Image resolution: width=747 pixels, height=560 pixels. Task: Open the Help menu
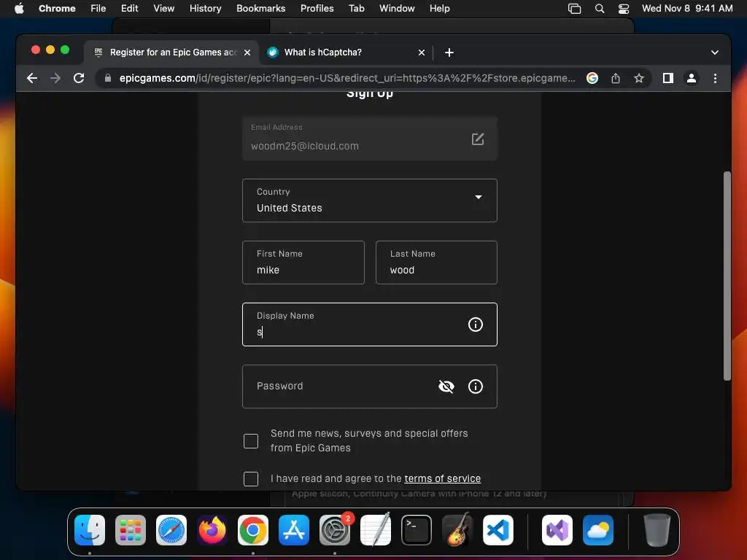point(439,9)
